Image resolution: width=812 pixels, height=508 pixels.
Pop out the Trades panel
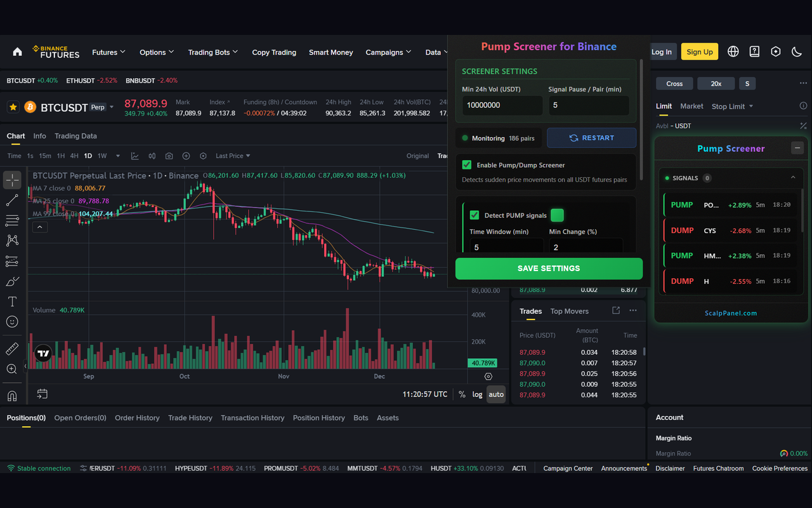616,311
